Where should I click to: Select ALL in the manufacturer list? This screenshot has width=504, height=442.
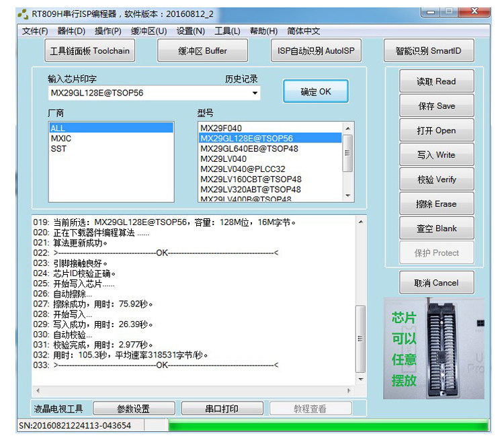111,128
